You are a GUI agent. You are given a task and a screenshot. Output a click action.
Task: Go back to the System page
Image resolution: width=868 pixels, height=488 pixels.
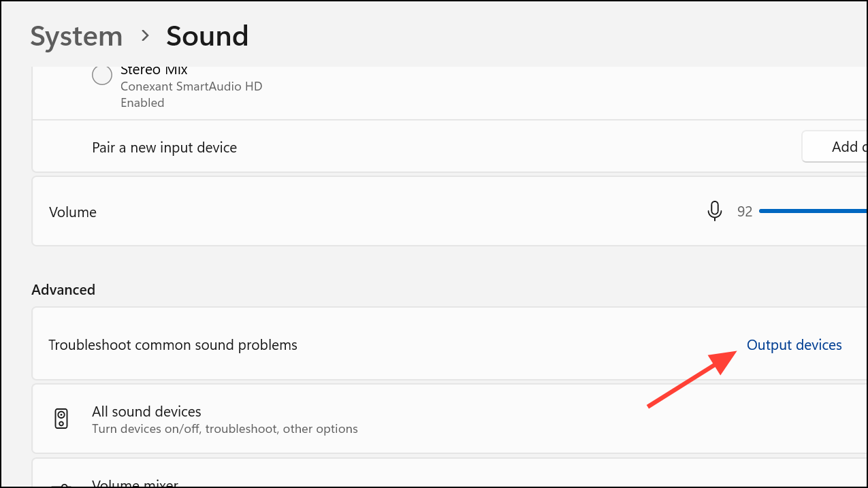coord(76,36)
